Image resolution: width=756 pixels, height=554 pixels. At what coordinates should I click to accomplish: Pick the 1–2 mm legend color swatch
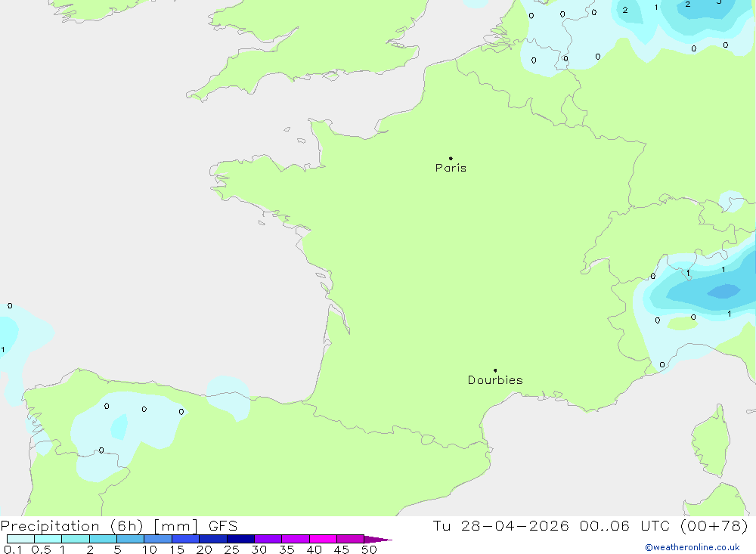[76, 539]
